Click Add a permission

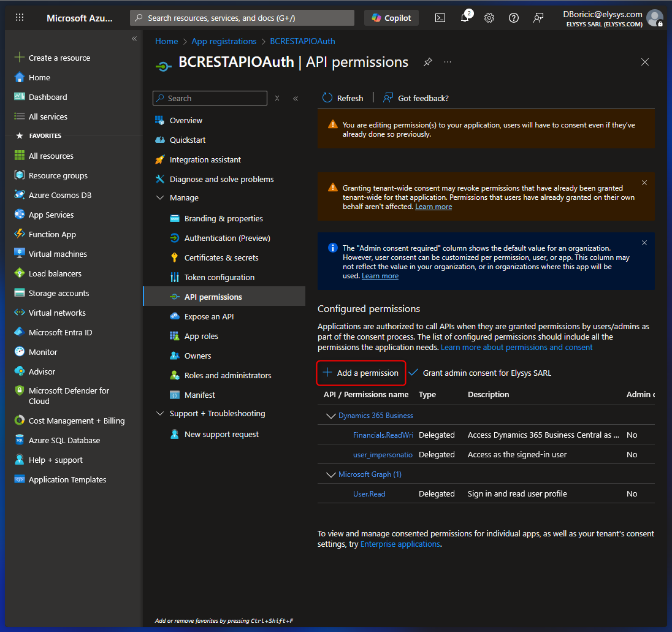[361, 373]
